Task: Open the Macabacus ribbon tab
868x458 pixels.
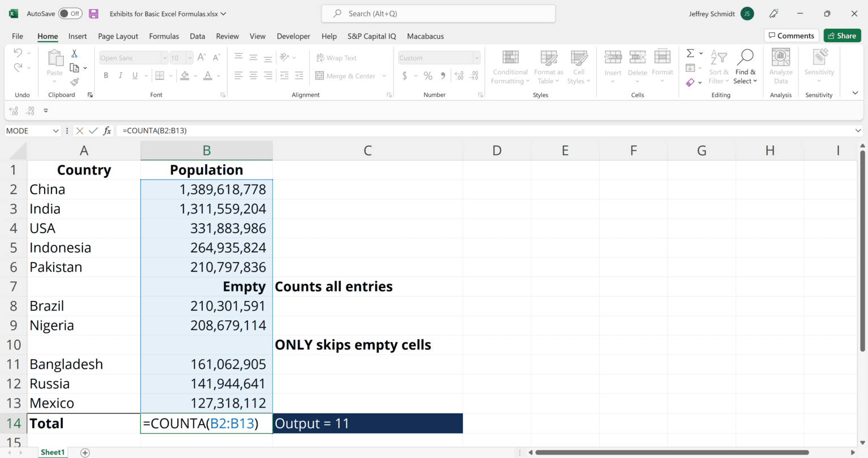Action: point(425,36)
